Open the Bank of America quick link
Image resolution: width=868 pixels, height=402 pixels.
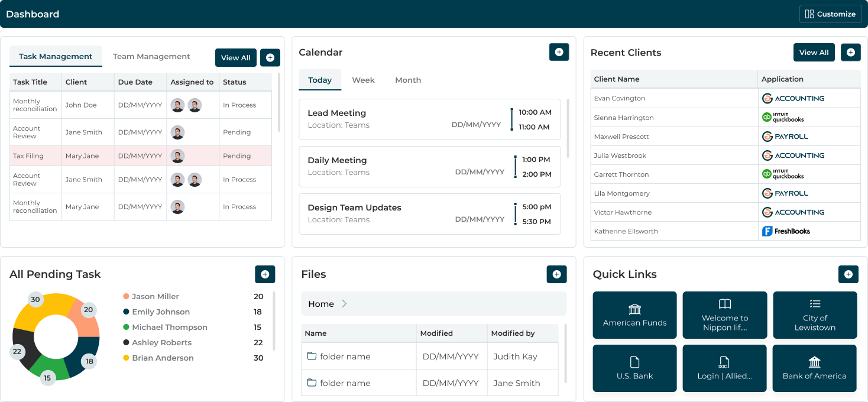tap(814, 368)
